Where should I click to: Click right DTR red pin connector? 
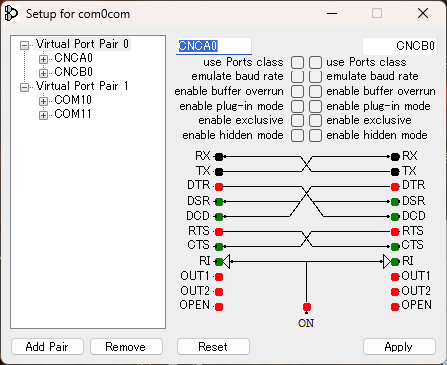click(x=395, y=187)
